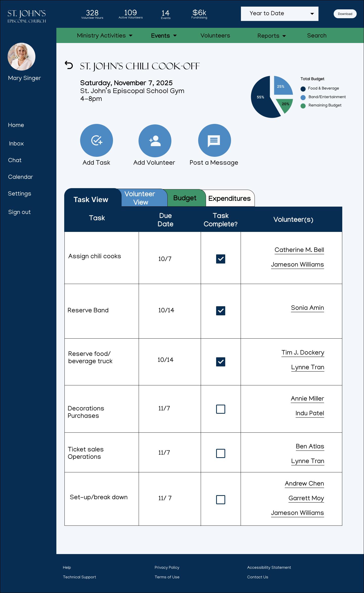This screenshot has height=593, width=364.
Task: Click Sign out in the sidebar
Action: [x=19, y=212]
